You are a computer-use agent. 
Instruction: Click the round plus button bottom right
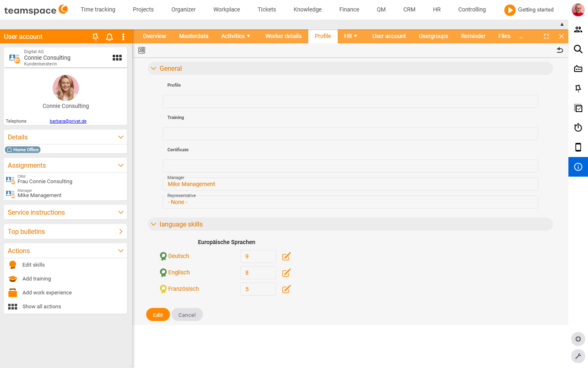pyautogui.click(x=578, y=339)
